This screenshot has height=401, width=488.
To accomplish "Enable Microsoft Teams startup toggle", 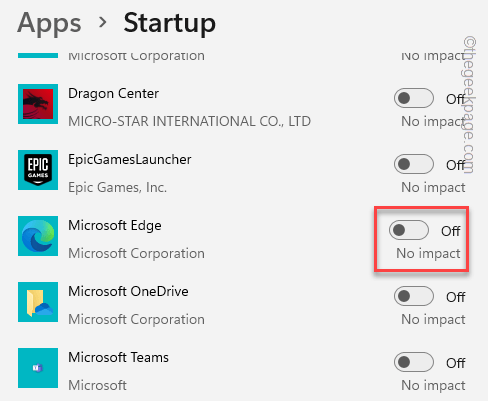I will click(414, 362).
